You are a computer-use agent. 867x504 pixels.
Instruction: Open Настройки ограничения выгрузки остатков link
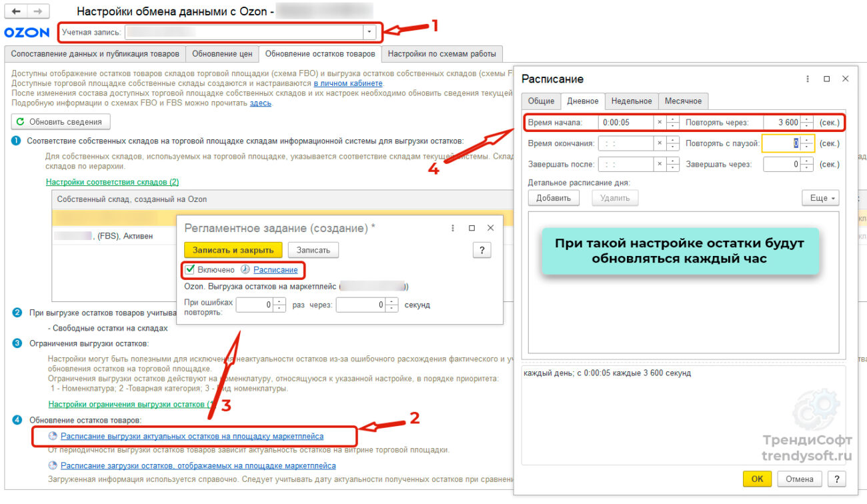[x=131, y=404]
